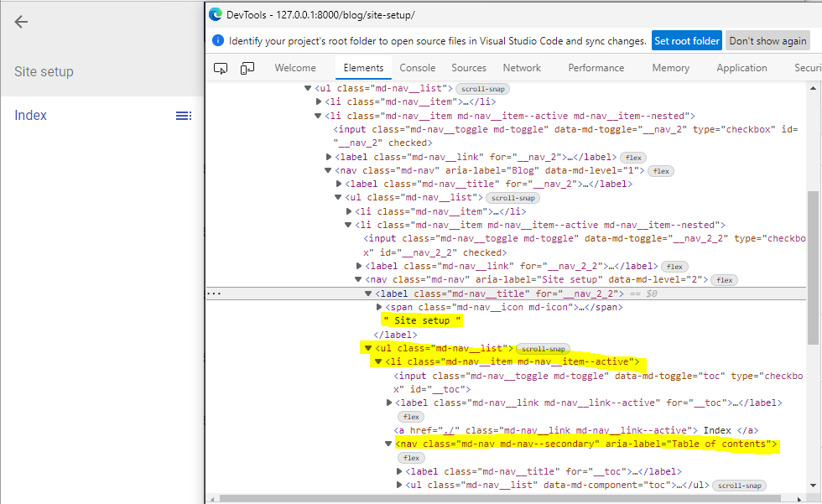Open the Network tab
The width and height of the screenshot is (822, 504).
(x=522, y=67)
